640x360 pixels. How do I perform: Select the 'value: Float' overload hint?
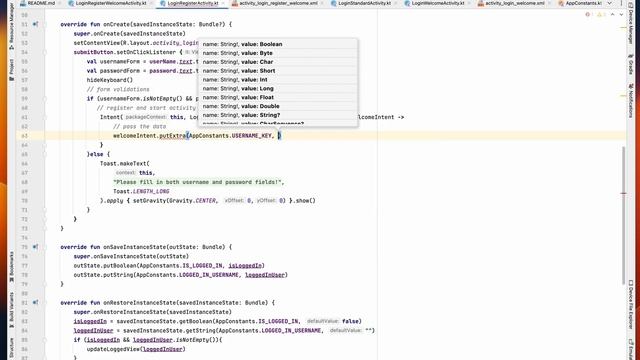point(278,98)
